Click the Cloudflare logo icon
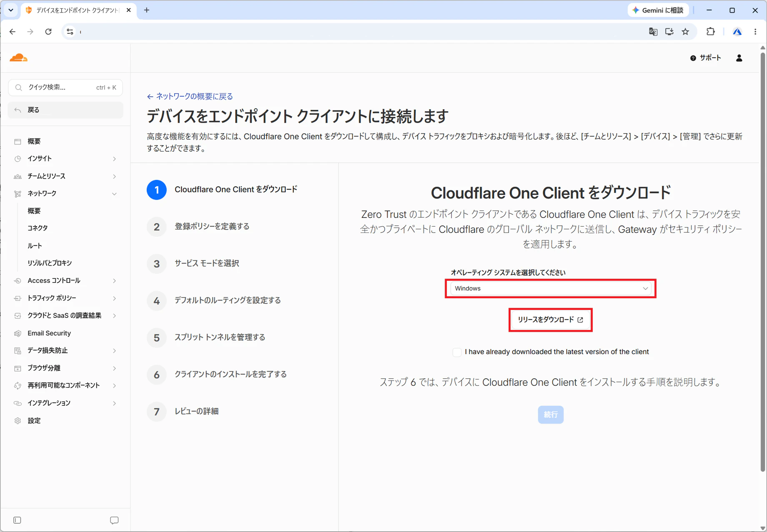Screen dimensions: 767x532 18,58
